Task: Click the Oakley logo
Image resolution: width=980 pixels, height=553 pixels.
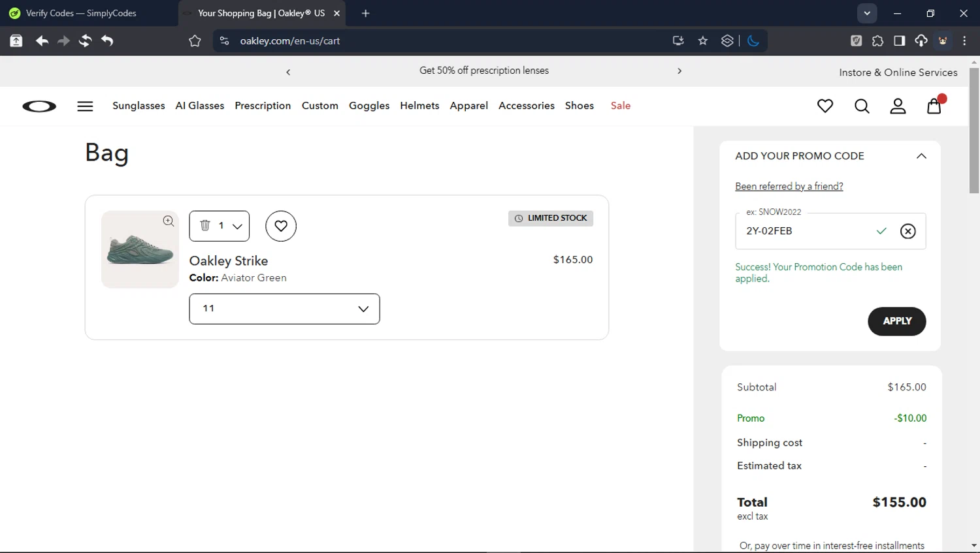Action: tap(39, 106)
